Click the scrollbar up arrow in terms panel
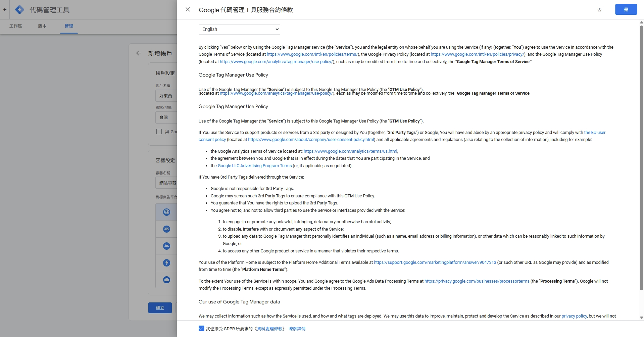 pyautogui.click(x=641, y=22)
